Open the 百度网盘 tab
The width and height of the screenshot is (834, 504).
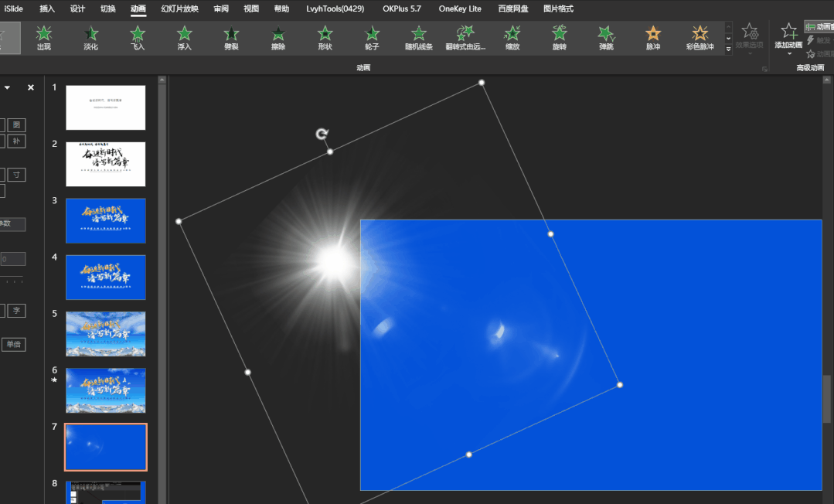coord(513,9)
